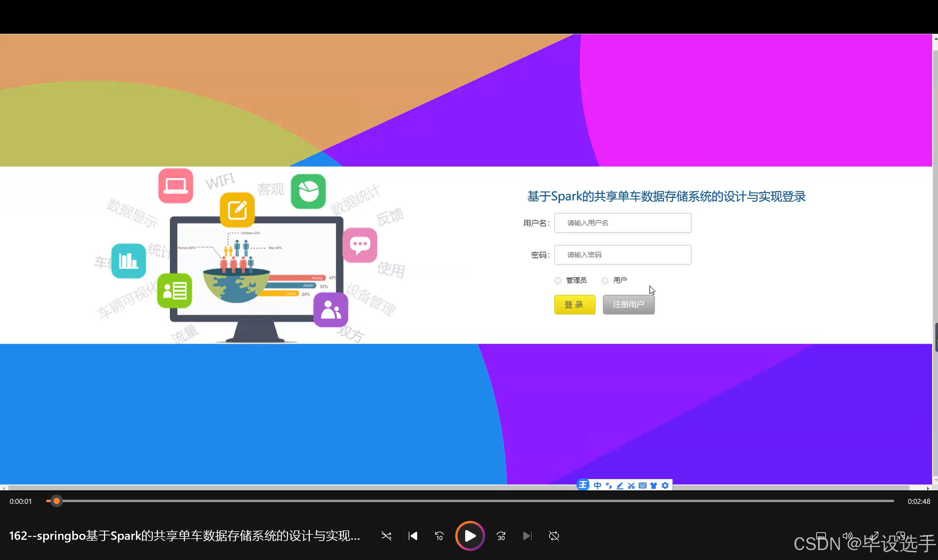Click the teal bar chart icon
938x560 pixels.
[x=129, y=261]
